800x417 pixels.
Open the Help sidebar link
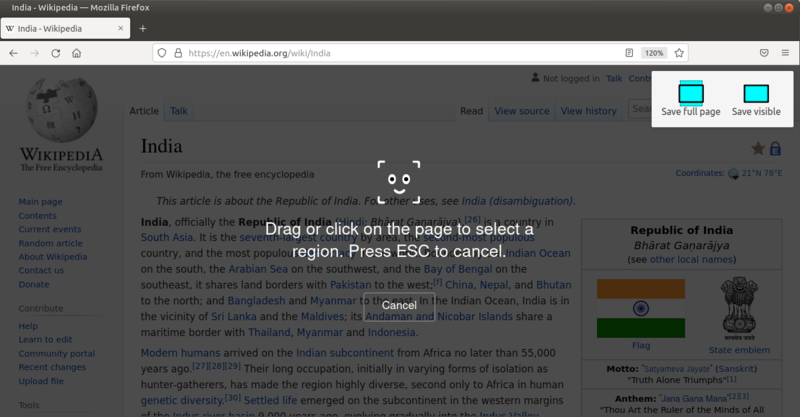click(x=28, y=326)
